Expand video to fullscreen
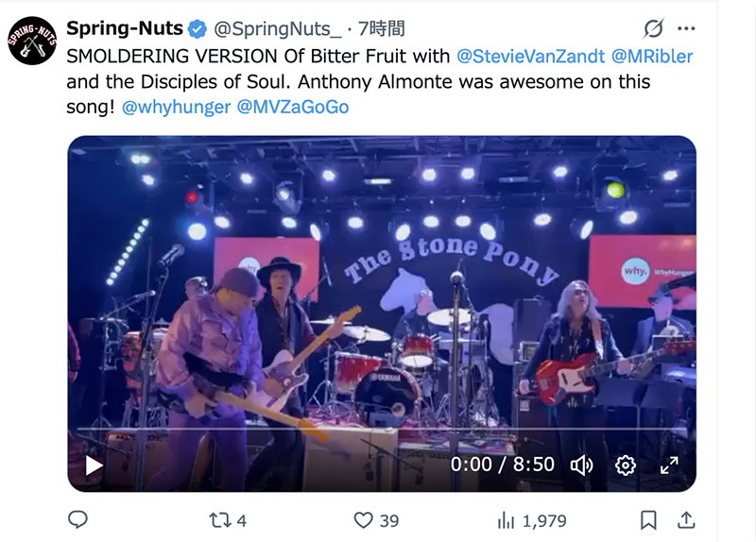This screenshot has height=542, width=756. pos(669,465)
